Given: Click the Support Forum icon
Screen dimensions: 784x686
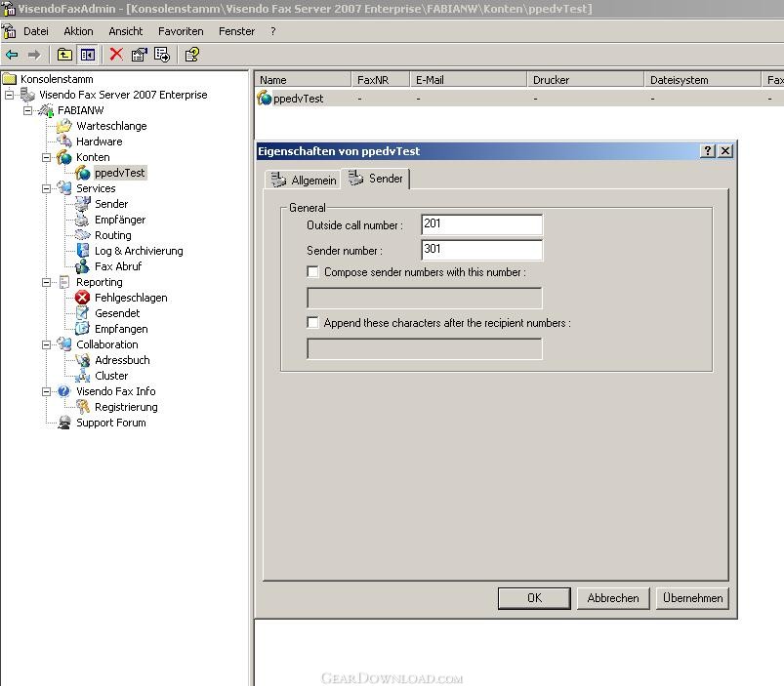Looking at the screenshot, I should [x=64, y=423].
